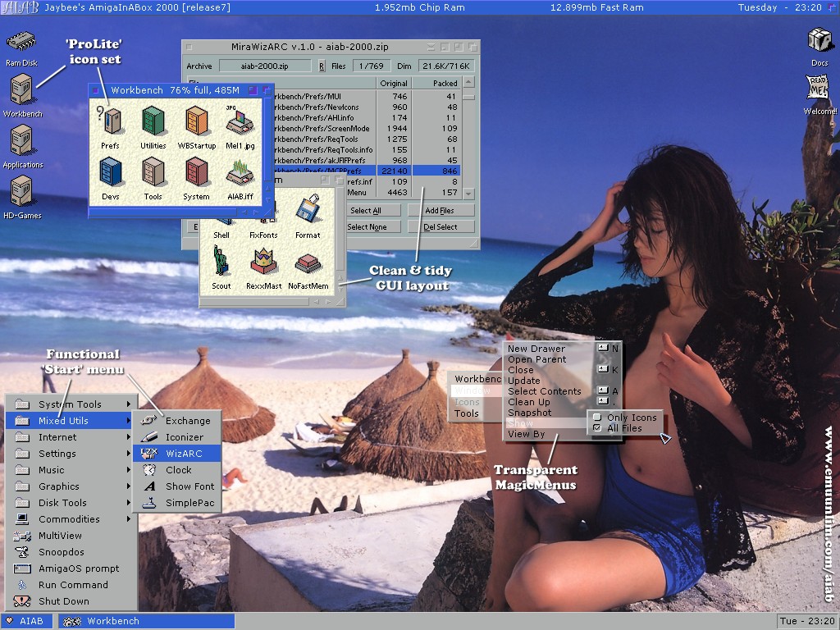Viewport: 840px width, 630px height.
Task: Choose WizARC from Mixed Utils submenu
Action: click(178, 453)
